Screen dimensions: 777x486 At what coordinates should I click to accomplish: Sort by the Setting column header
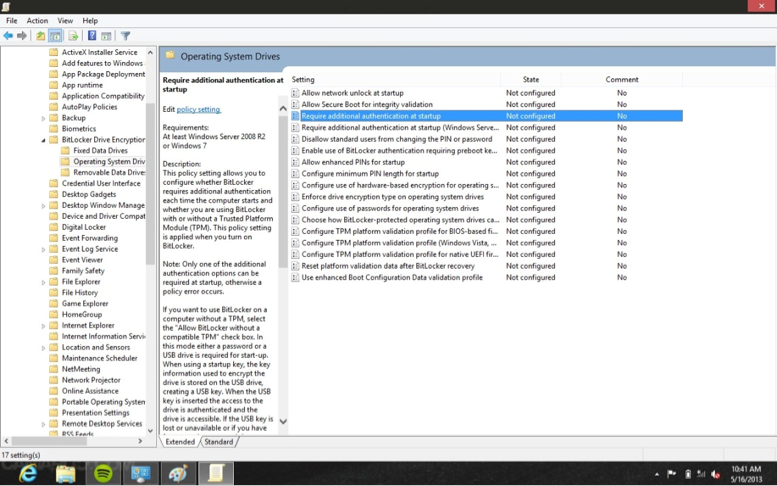coord(395,79)
